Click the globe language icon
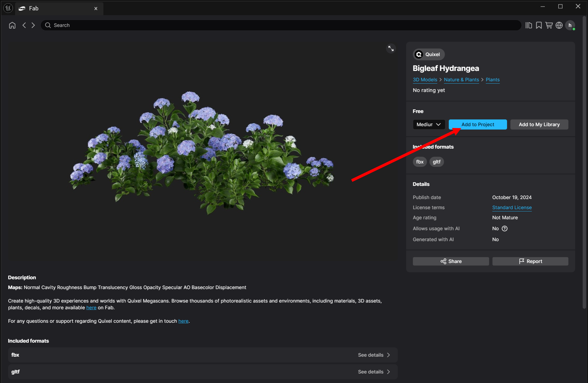The image size is (588, 383). 559,25
